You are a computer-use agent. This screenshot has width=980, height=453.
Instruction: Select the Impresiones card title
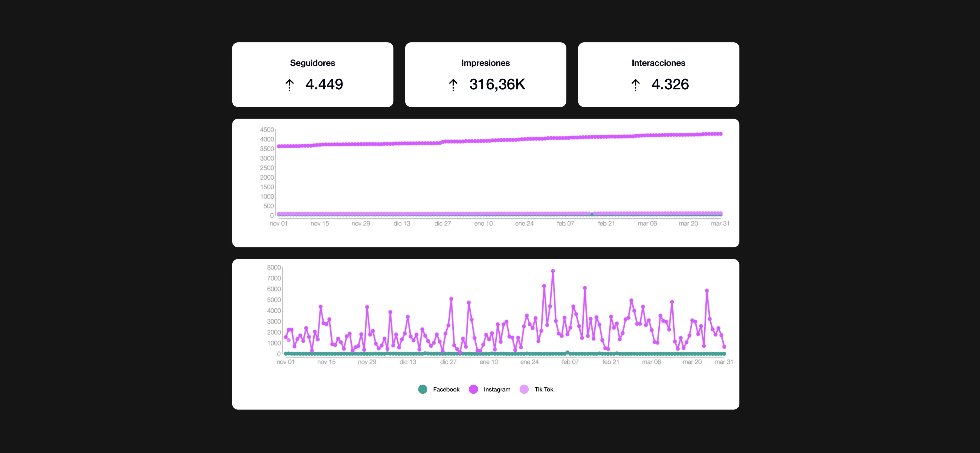(485, 63)
